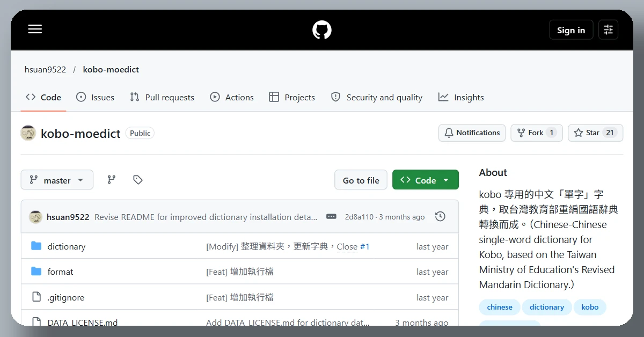
Task: Click the format folder icon
Action: (x=36, y=271)
